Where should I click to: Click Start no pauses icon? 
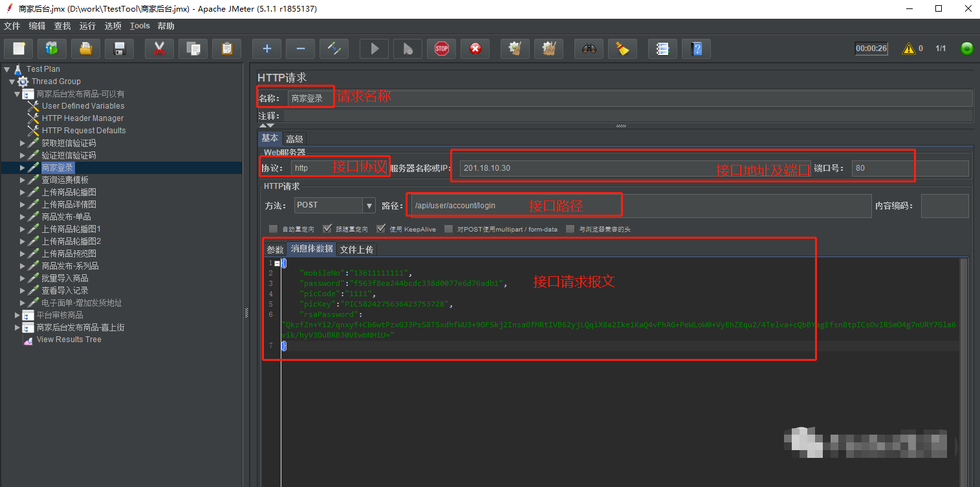point(408,49)
